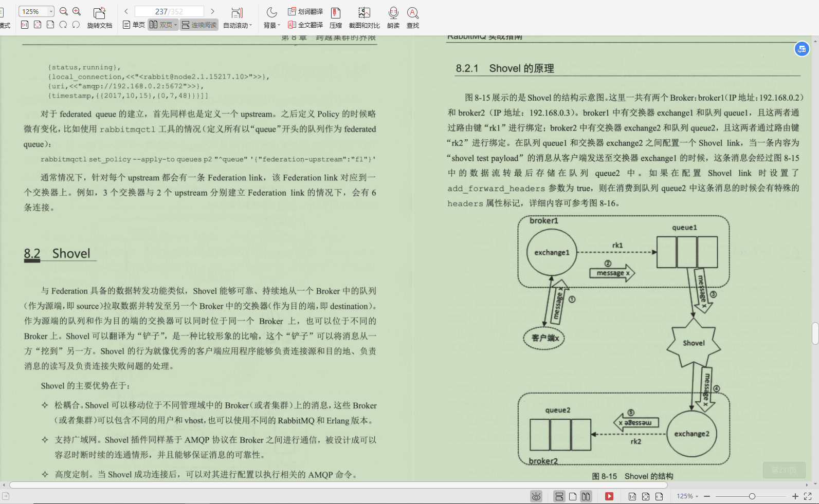Click 'Shovel 的主要优势在于' line
The width and height of the screenshot is (819, 504).
86,386
